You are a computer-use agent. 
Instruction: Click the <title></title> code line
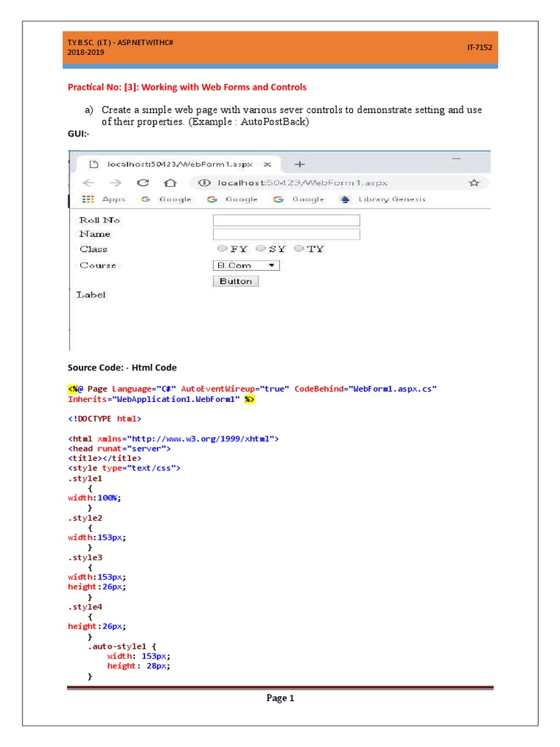[104, 458]
